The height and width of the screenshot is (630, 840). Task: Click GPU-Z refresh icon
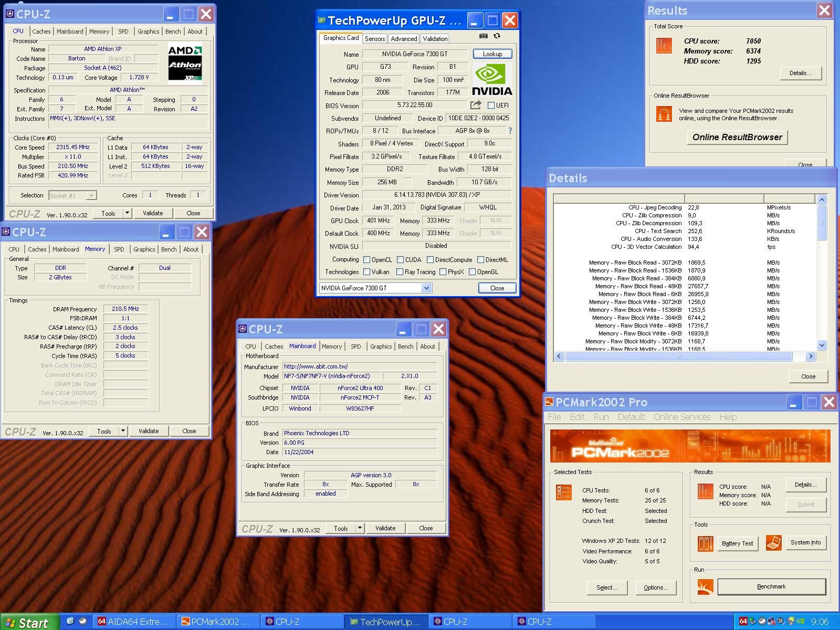tap(497, 36)
